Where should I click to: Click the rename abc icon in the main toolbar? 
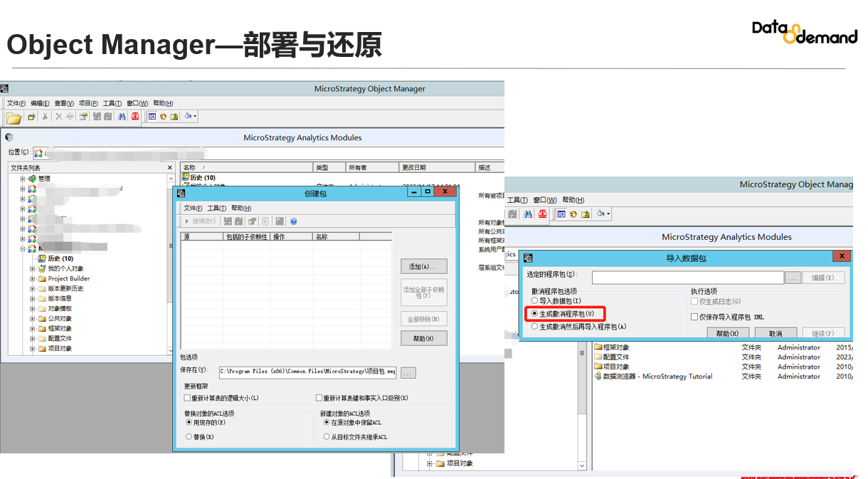(70, 117)
